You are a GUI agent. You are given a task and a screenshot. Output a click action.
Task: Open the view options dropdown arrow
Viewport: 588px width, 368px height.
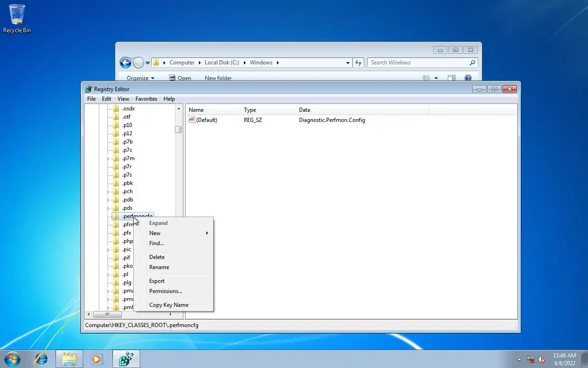(x=436, y=78)
